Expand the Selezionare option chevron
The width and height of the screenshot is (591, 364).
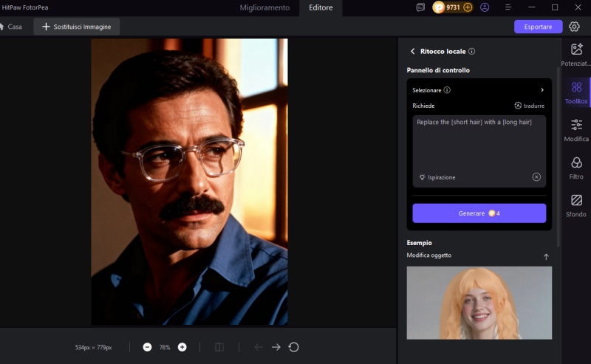[542, 90]
